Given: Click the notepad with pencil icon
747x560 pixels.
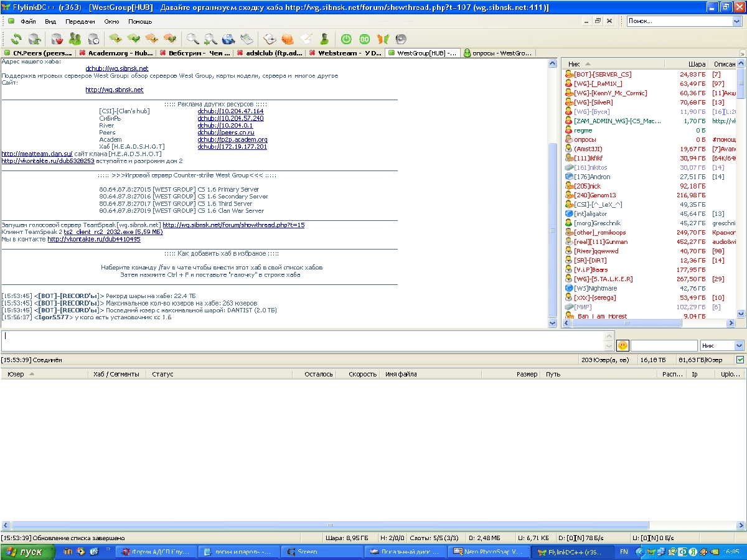Looking at the screenshot, I should pyautogui.click(x=306, y=39).
